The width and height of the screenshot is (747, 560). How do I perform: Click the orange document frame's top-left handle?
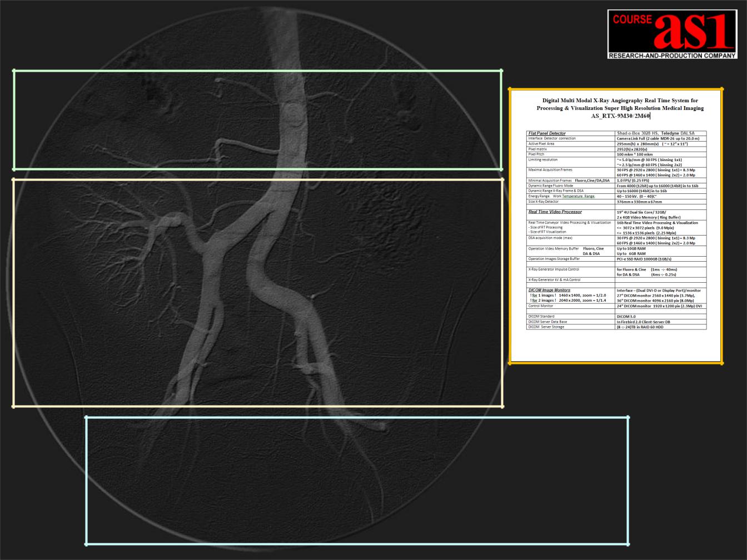(x=510, y=89)
